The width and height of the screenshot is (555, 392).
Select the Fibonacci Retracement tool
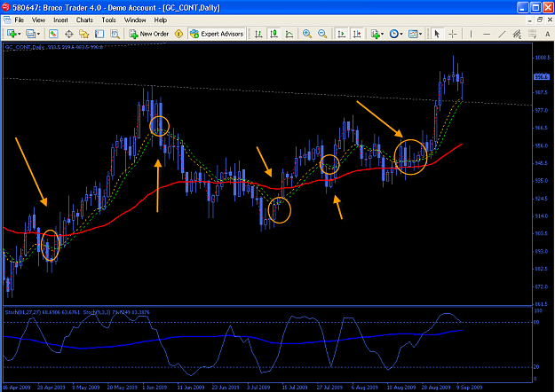click(x=532, y=34)
